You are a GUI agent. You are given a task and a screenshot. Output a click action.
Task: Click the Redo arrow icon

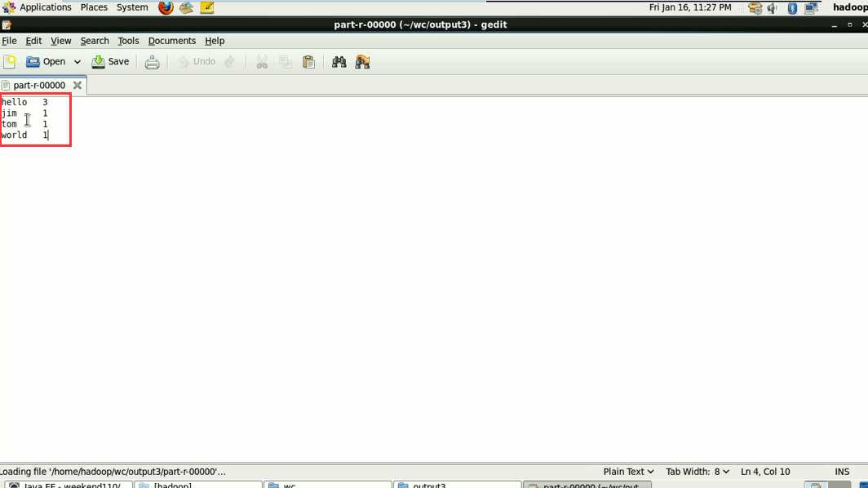tap(230, 62)
